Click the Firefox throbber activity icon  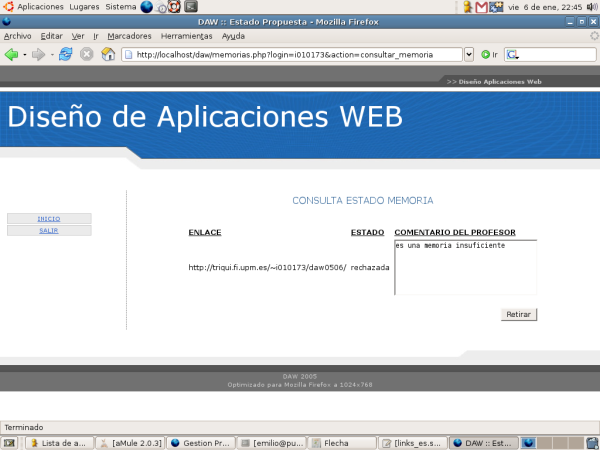594,36
